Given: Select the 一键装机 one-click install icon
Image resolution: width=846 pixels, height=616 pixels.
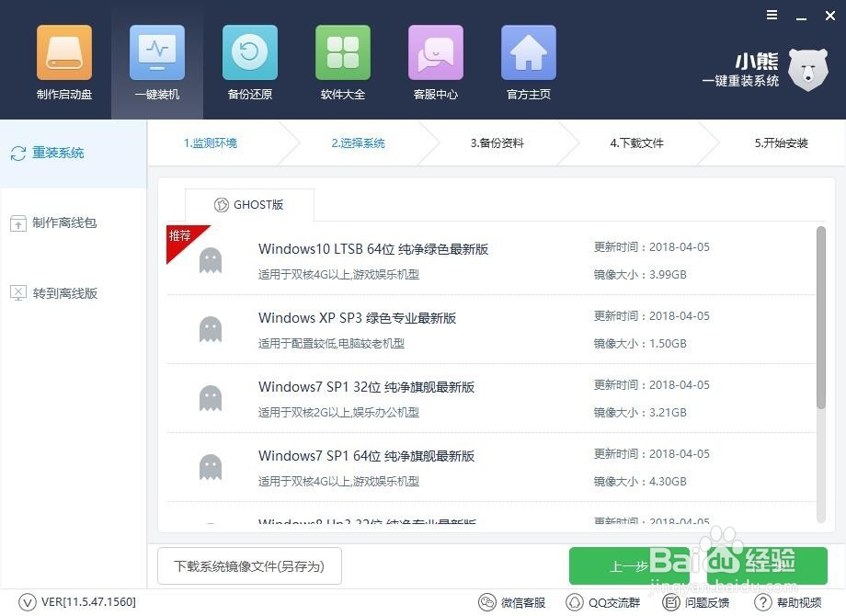Looking at the screenshot, I should pos(156,61).
